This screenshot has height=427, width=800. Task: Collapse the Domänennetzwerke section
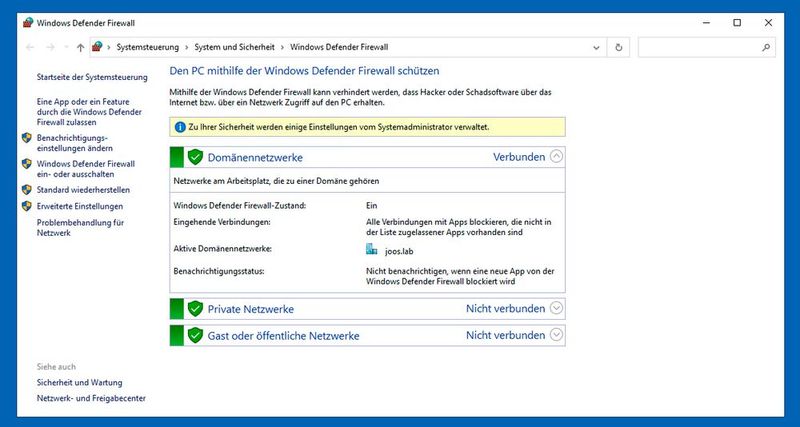click(x=556, y=157)
